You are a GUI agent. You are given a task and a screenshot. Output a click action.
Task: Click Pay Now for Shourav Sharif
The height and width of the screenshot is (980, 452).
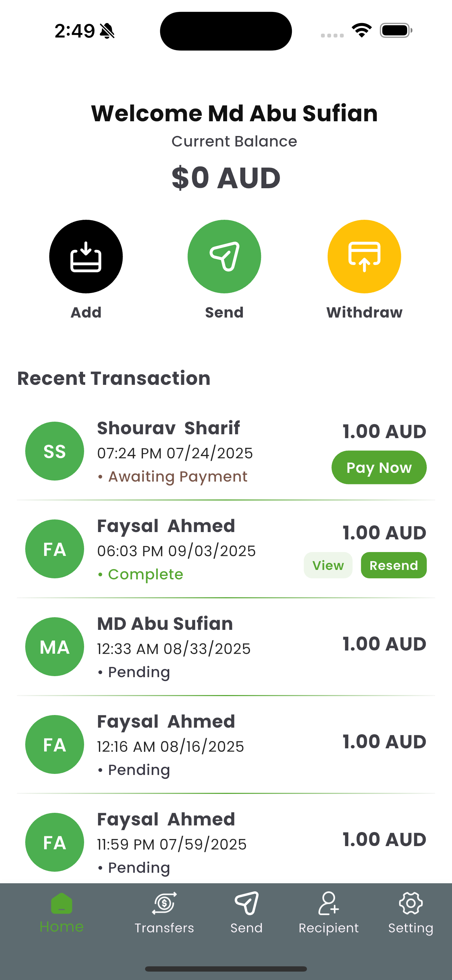[379, 468]
